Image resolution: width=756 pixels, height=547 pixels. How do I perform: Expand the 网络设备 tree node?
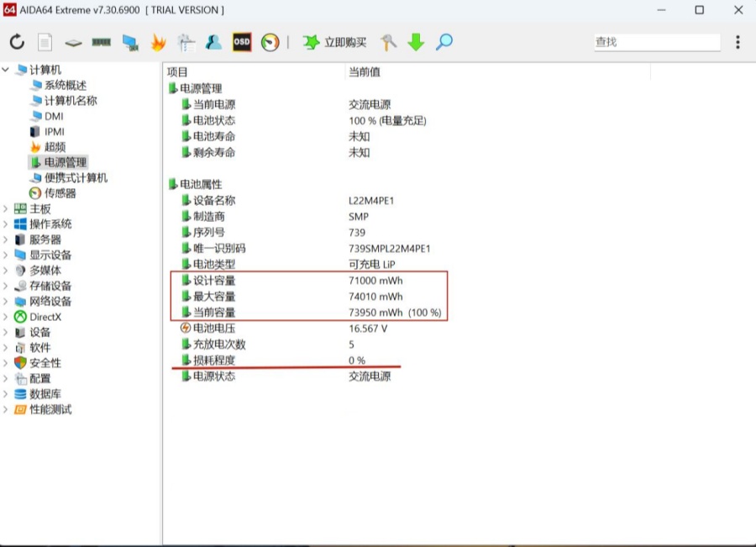pos(5,302)
